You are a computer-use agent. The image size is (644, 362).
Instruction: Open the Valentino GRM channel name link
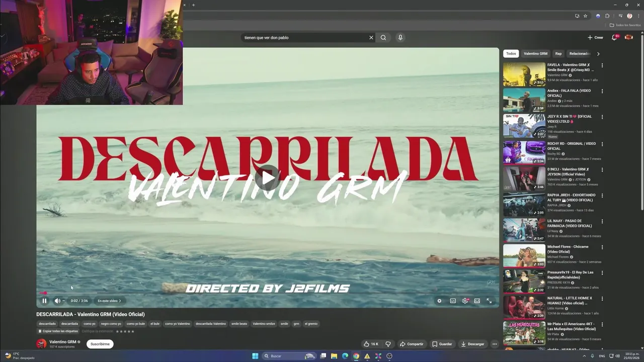[x=63, y=342]
